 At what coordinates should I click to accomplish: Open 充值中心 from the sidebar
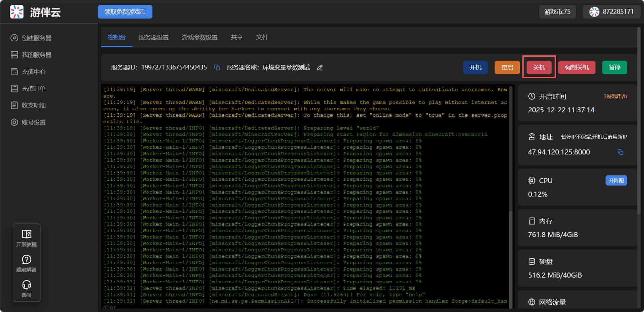33,72
